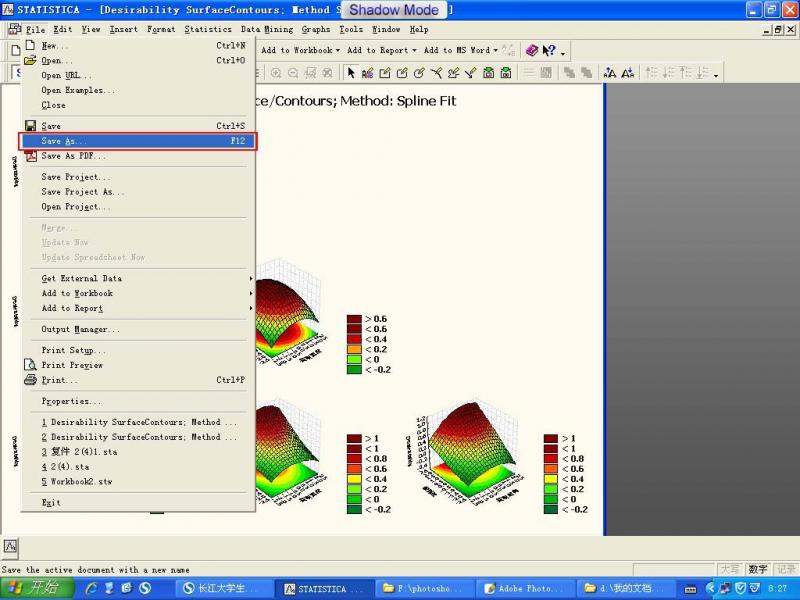
Task: Click the What's This help cursor icon
Action: (x=549, y=50)
